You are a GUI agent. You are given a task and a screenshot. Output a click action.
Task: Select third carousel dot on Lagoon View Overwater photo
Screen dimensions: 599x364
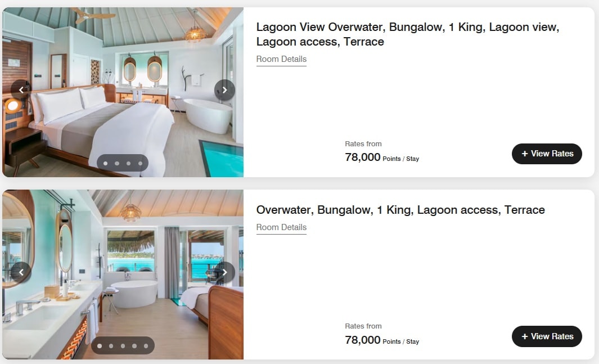click(129, 164)
